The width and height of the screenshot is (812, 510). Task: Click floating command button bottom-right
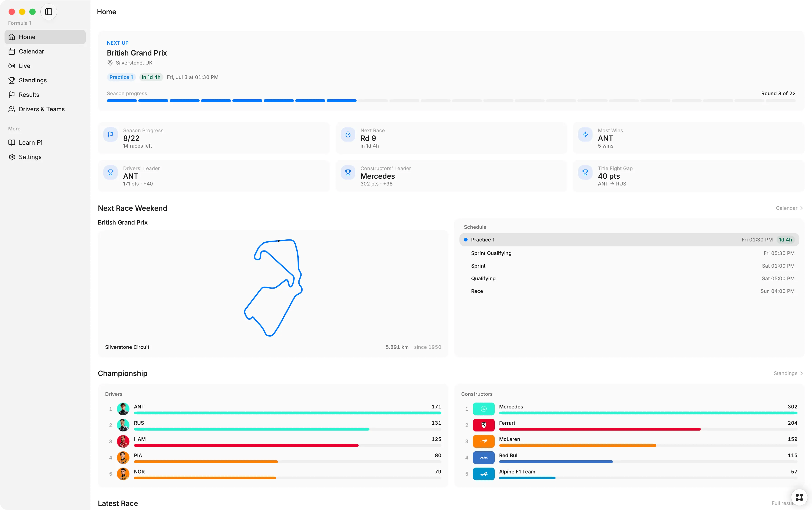click(799, 497)
